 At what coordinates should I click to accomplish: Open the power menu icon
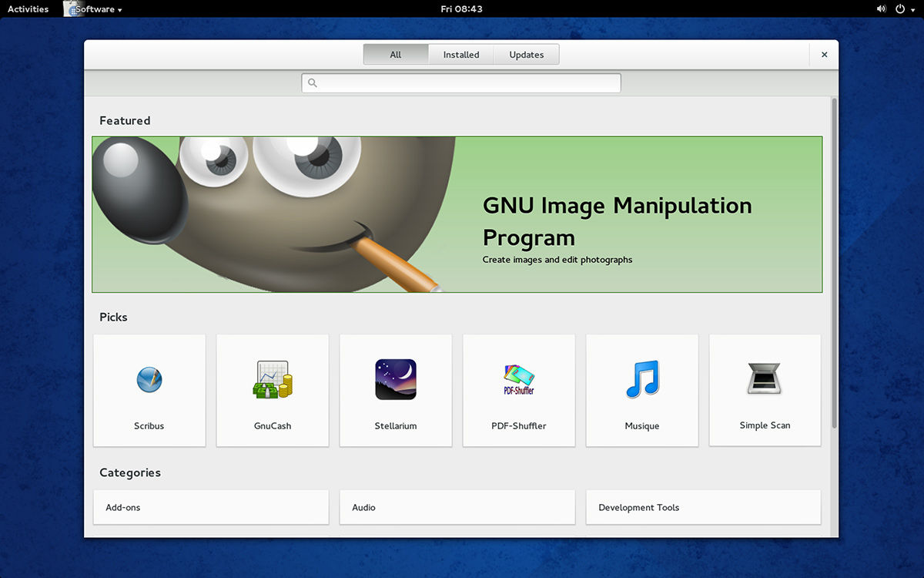(900, 9)
